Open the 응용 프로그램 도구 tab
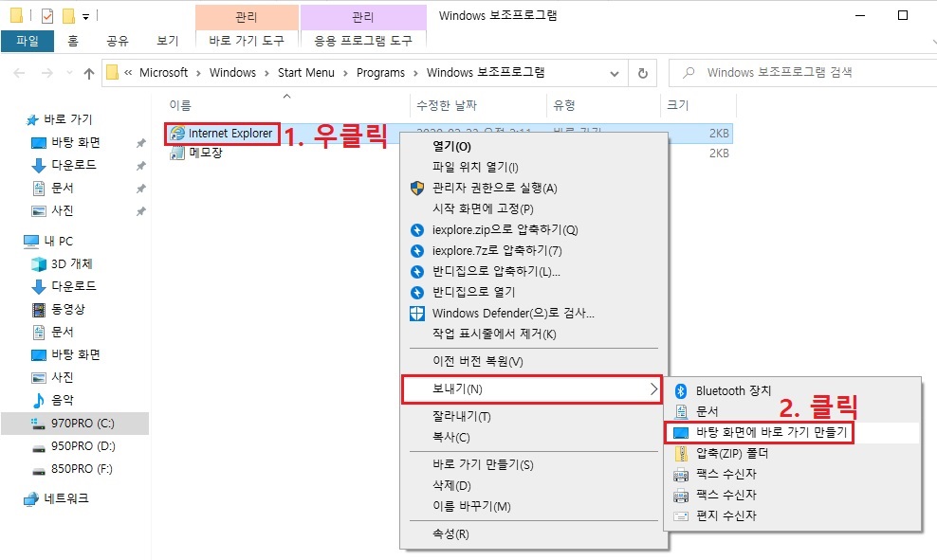The width and height of the screenshot is (937, 560). [x=363, y=41]
